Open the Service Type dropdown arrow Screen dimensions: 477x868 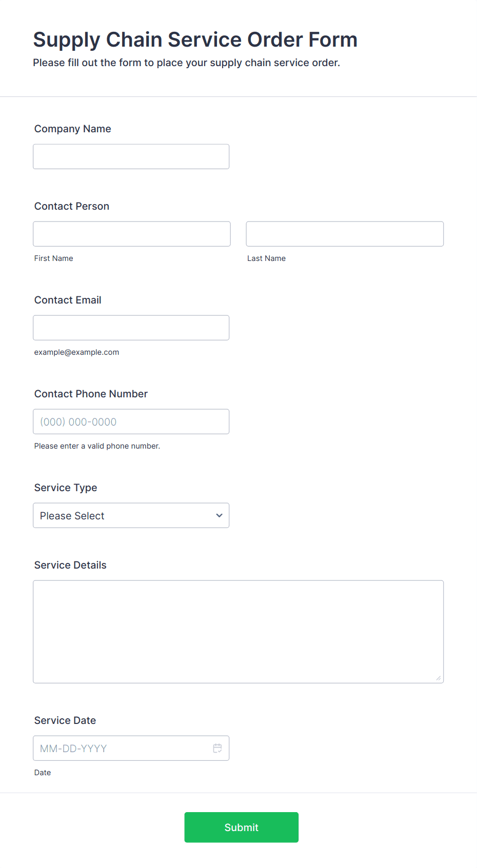[x=219, y=515]
